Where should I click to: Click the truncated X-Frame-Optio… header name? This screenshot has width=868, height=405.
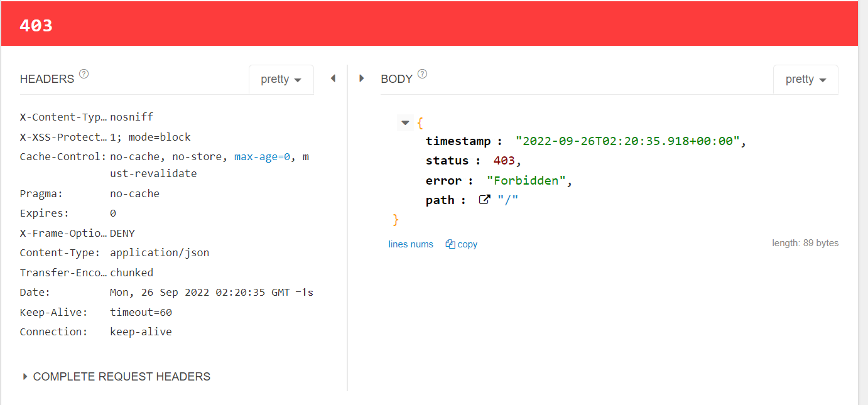tap(63, 233)
